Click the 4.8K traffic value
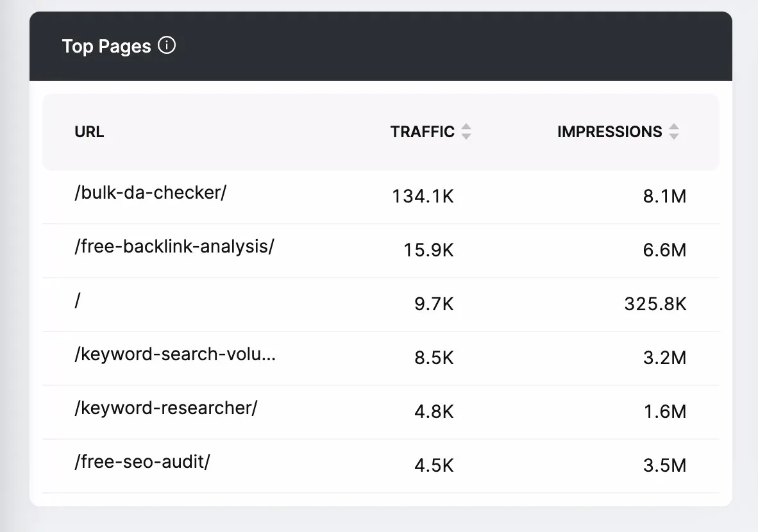The width and height of the screenshot is (758, 532). pyautogui.click(x=434, y=411)
